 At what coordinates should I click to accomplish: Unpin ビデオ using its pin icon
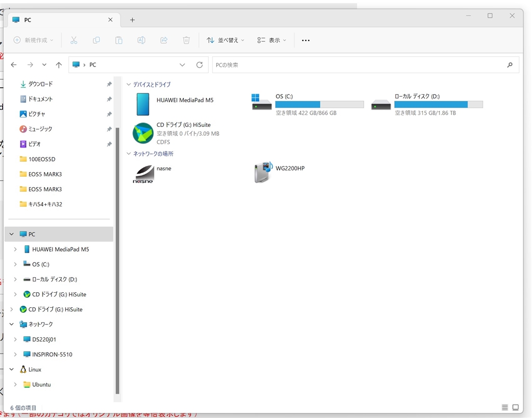pyautogui.click(x=109, y=144)
